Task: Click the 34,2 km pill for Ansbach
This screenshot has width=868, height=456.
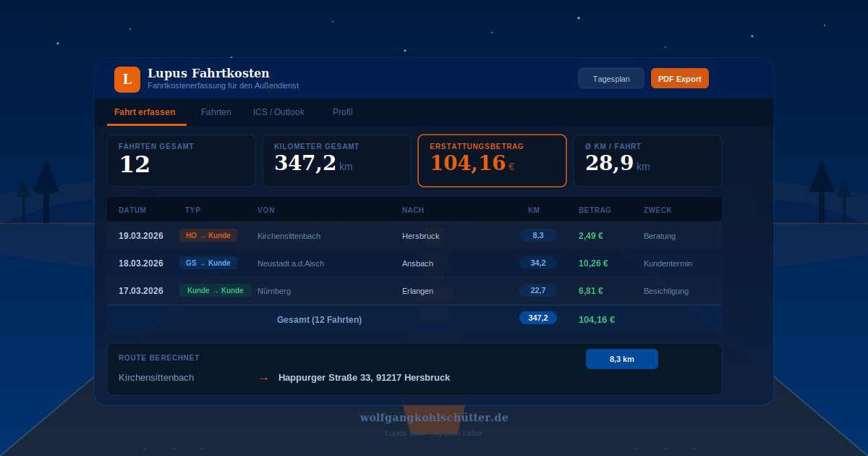Action: [x=538, y=263]
